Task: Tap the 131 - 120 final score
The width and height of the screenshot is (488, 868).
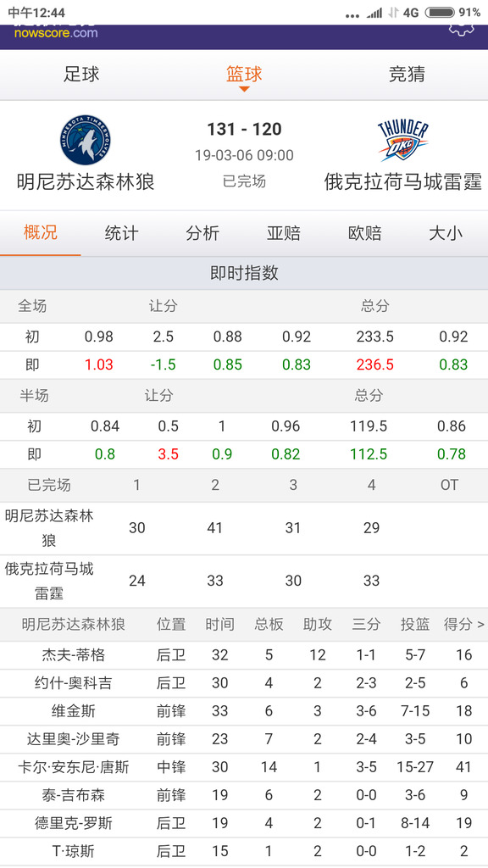Action: point(244,129)
